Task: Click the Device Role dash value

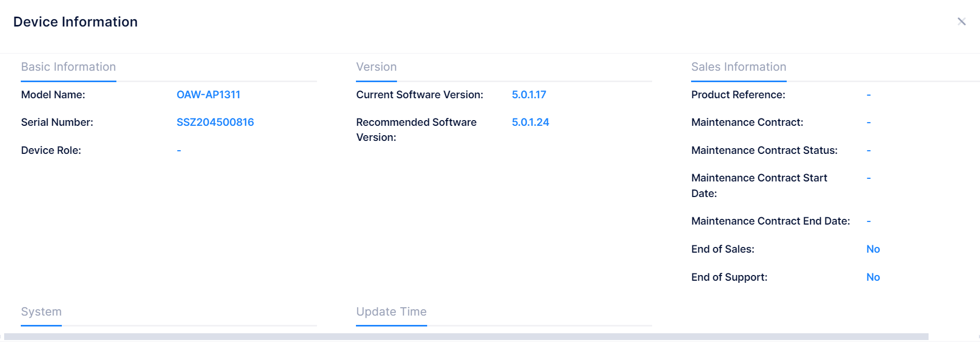Action: pyautogui.click(x=179, y=150)
